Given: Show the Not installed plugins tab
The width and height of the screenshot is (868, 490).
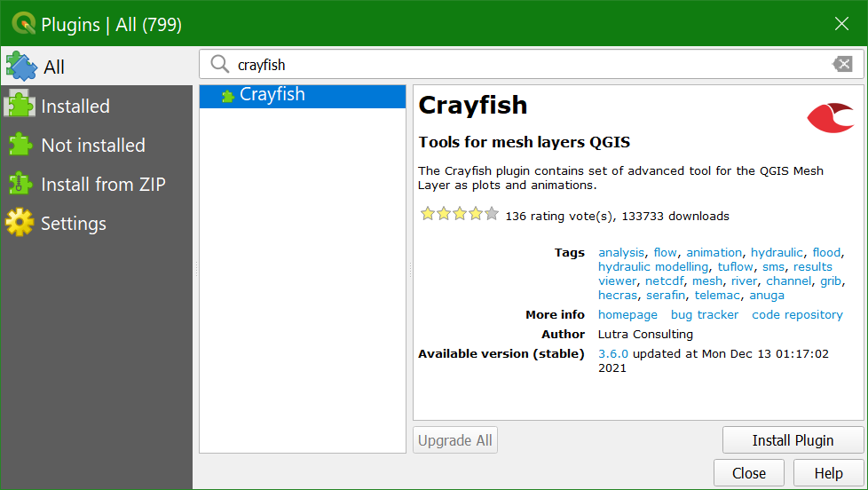Looking at the screenshot, I should [97, 145].
